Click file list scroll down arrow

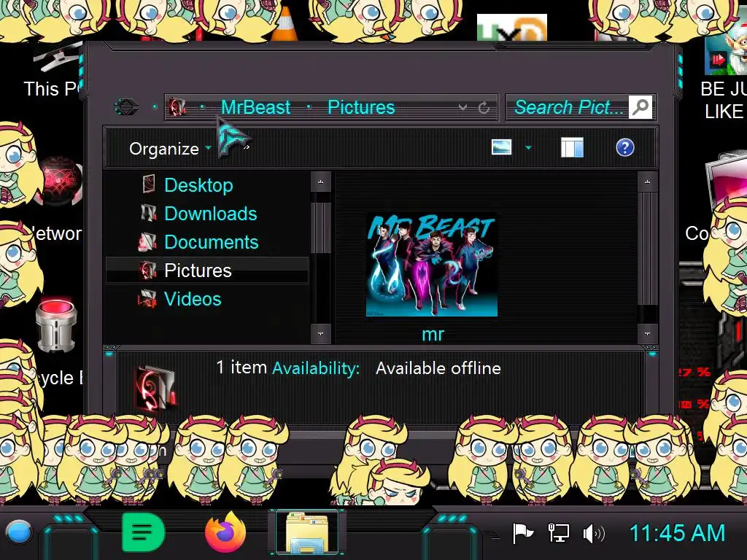click(647, 334)
